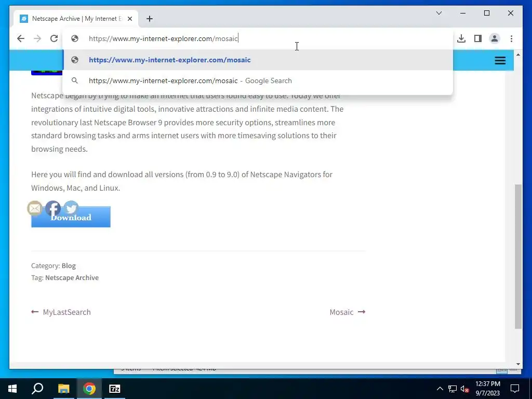Go back using the browser back arrow

point(21,38)
